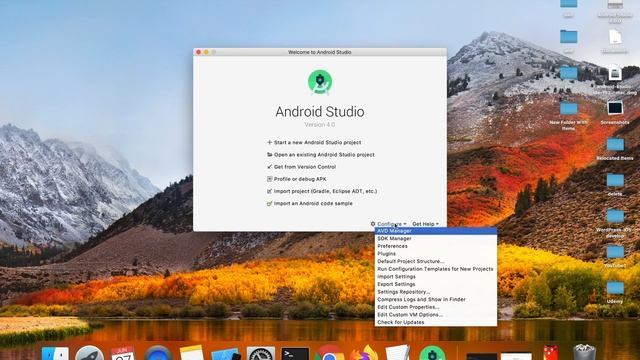Click the gear icon next to Configure
The image size is (640, 360).
[373, 224]
